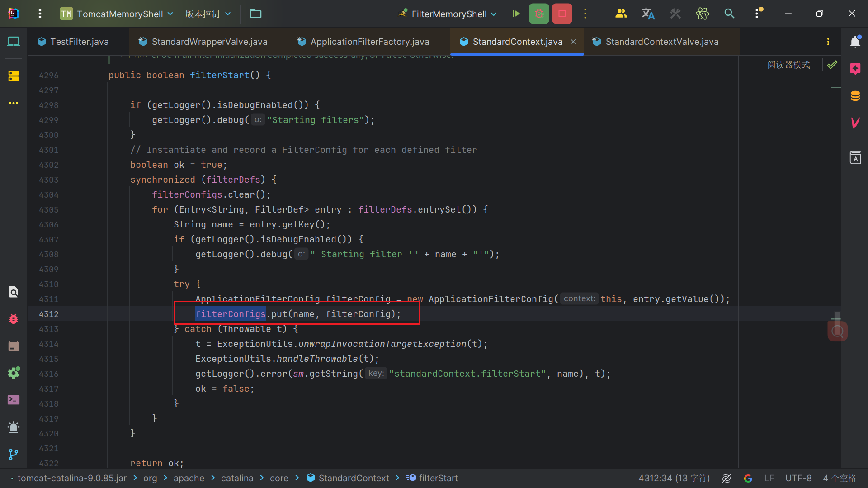This screenshot has width=868, height=488.
Task: Open the Project tool window icon
Action: [14, 42]
